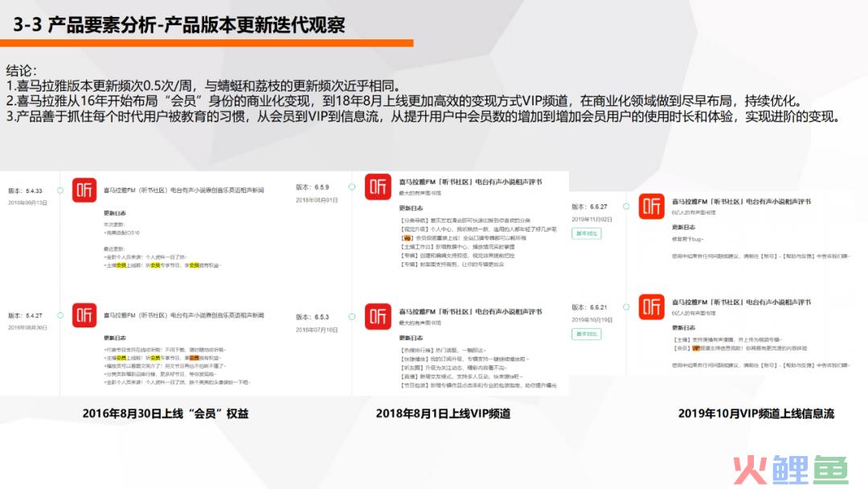Click the version label 版本: 6.5.3

[312, 317]
